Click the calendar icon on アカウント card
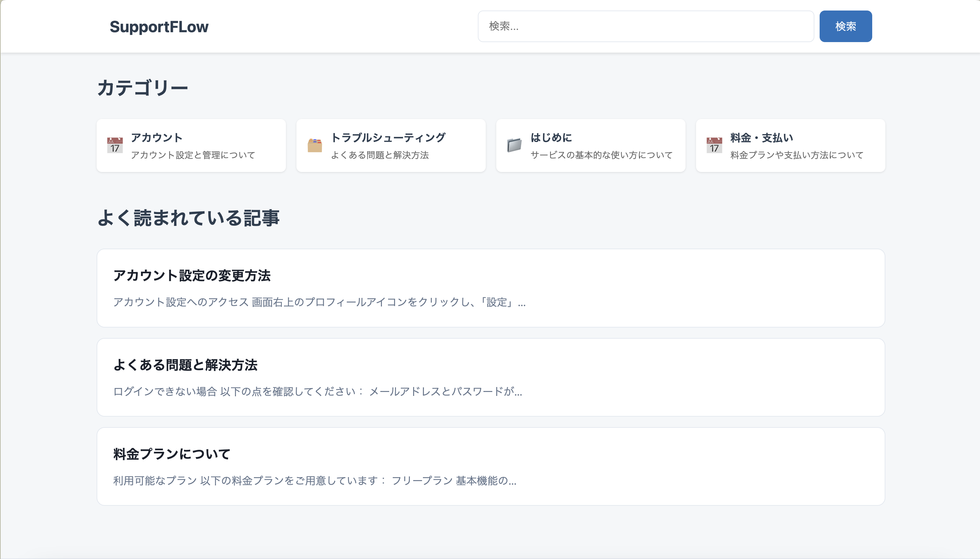 pos(115,146)
